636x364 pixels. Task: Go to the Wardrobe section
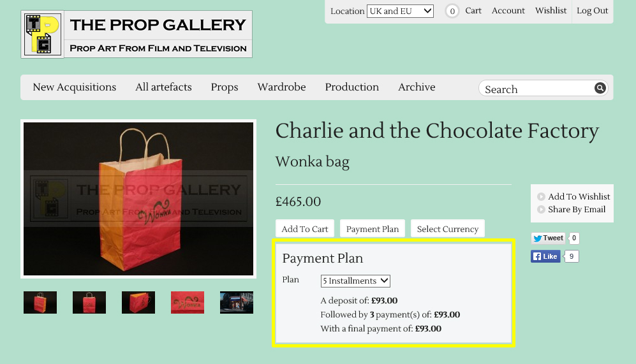point(281,87)
